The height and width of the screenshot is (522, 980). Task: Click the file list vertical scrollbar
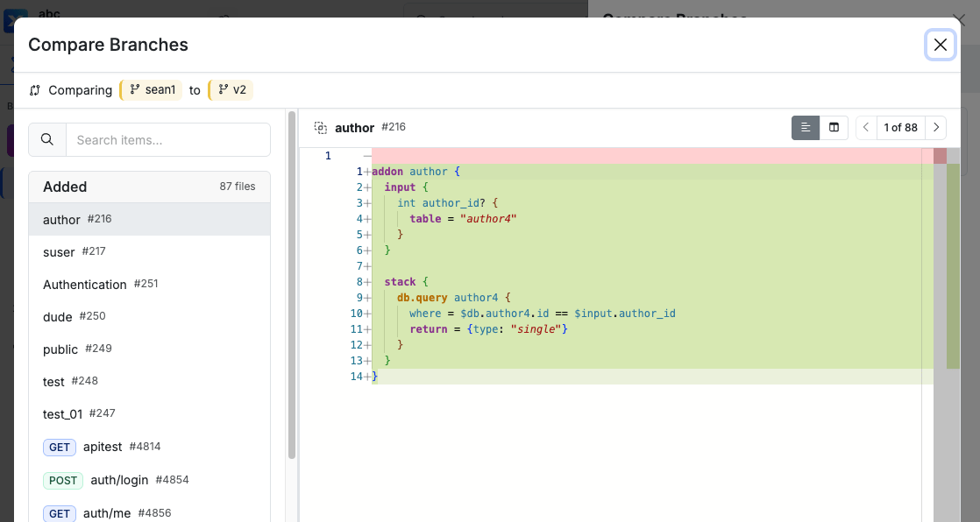click(x=291, y=285)
